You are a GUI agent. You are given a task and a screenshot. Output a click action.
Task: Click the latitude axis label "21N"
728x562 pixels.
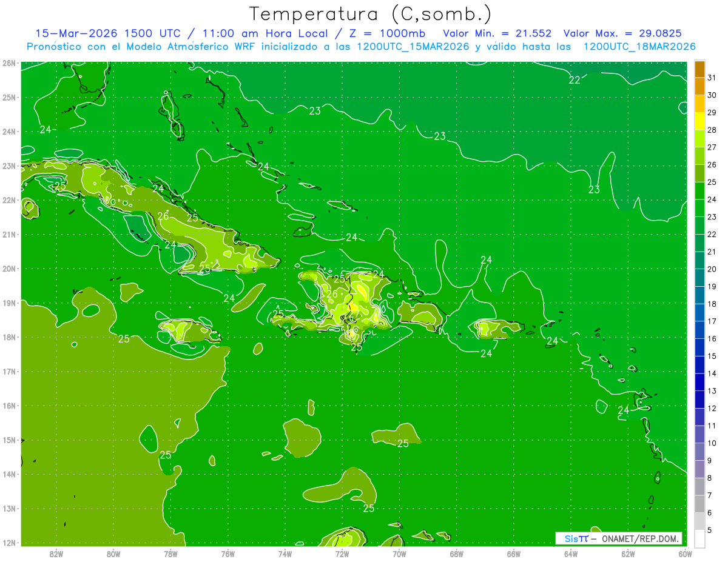pos(8,234)
